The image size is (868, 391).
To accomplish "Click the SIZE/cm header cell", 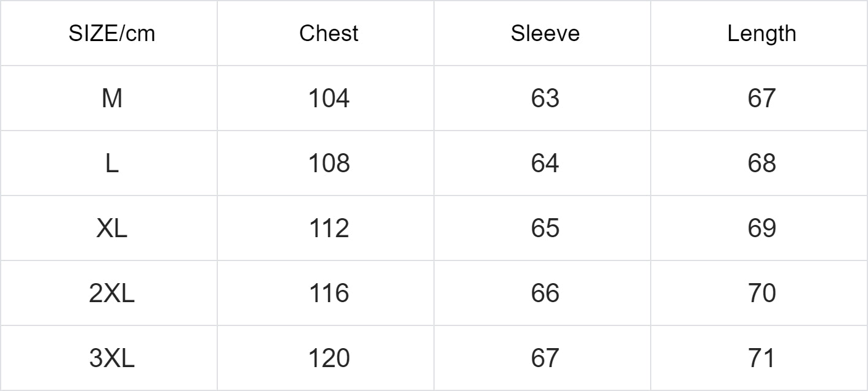I will coord(111,34).
